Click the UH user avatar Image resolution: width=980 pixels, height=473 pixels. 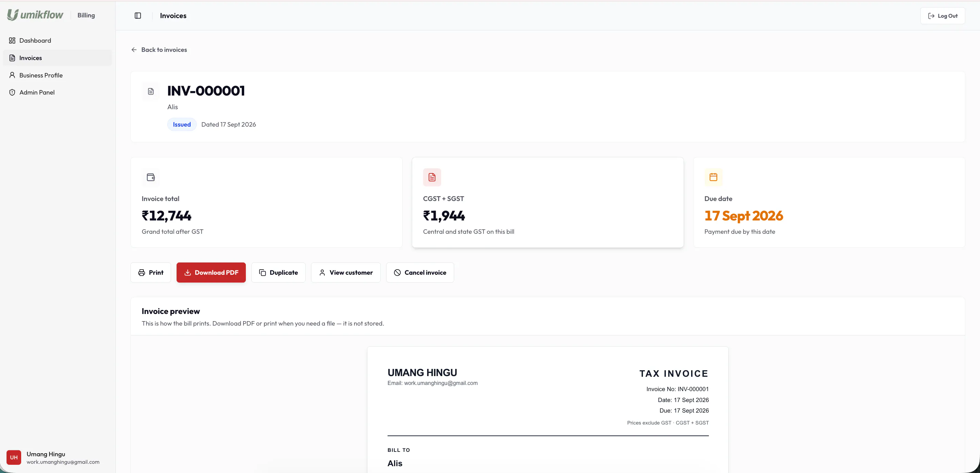tap(14, 457)
